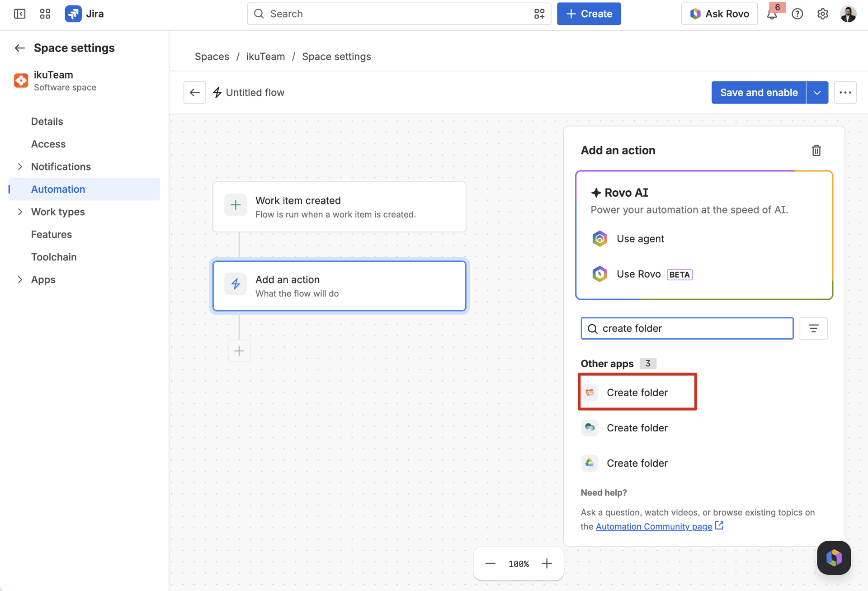868x591 pixels.
Task: Open the Automation Community page link
Action: [x=654, y=526]
